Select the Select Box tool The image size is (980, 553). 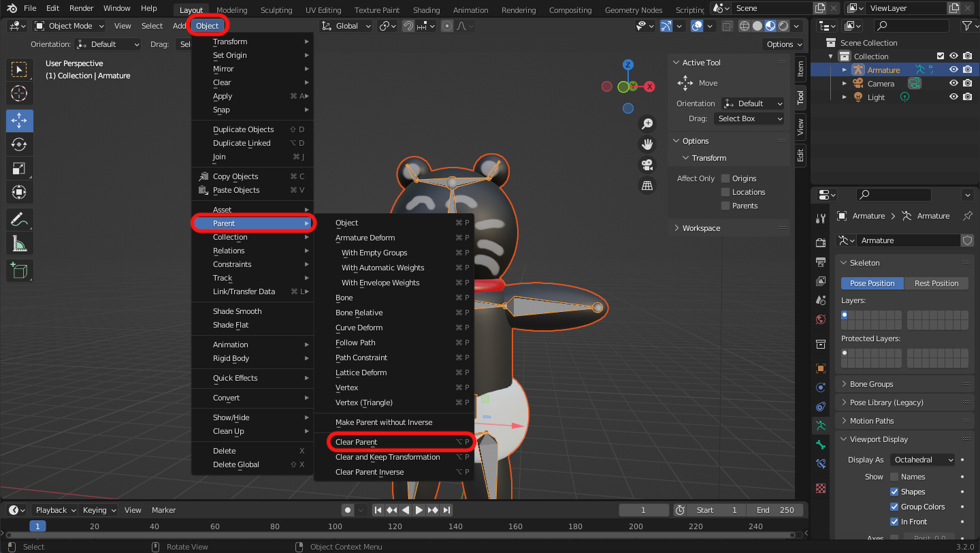pyautogui.click(x=19, y=69)
